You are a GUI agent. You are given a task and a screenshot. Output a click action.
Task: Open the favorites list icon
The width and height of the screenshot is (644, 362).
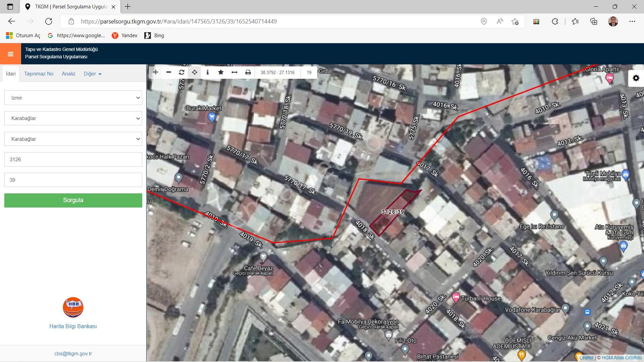coord(575,21)
